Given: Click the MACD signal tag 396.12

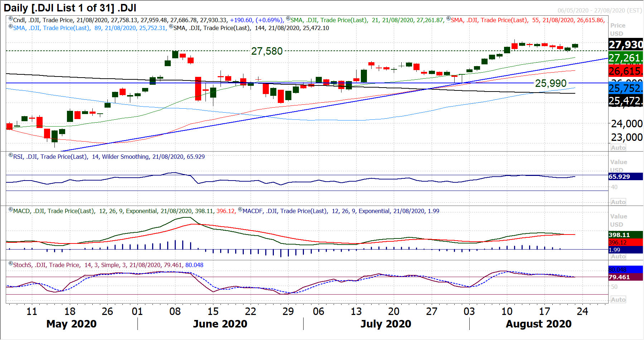Looking at the screenshot, I should [x=626, y=242].
